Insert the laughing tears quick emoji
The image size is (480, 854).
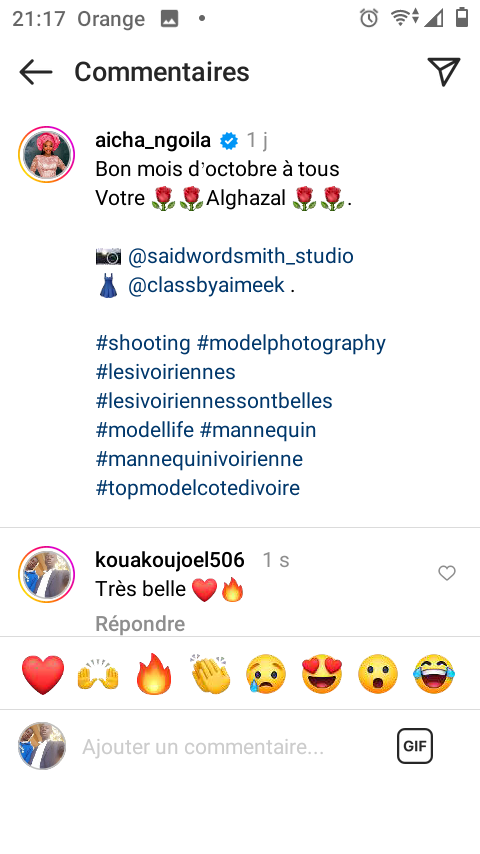tap(434, 674)
